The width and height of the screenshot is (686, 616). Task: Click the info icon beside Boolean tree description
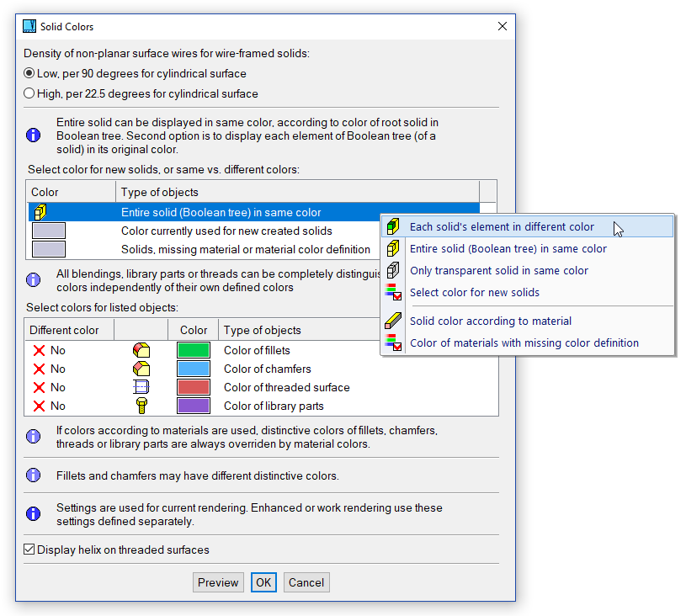pyautogui.click(x=34, y=135)
